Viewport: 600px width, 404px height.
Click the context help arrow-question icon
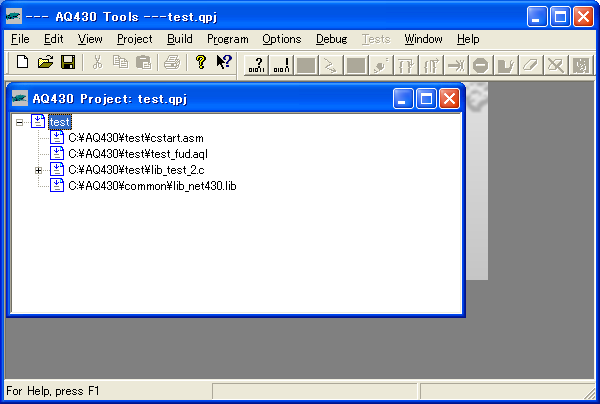click(x=224, y=62)
